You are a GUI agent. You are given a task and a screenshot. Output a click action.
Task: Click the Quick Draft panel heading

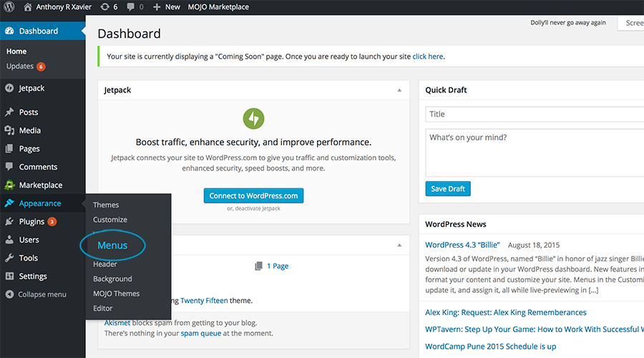pyautogui.click(x=446, y=90)
